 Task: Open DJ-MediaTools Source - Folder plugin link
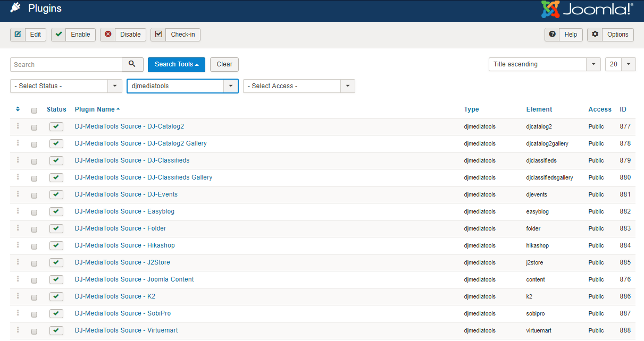120,228
